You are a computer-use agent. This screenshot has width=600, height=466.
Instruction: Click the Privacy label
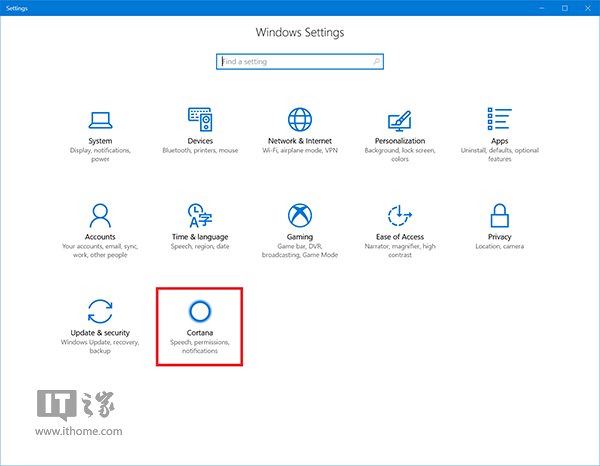(x=499, y=237)
